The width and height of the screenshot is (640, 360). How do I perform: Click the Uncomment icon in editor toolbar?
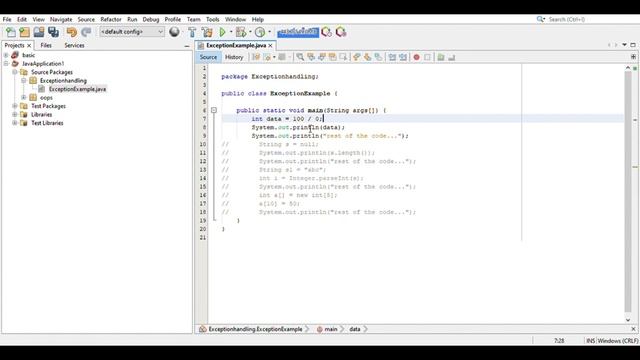[x=451, y=57]
